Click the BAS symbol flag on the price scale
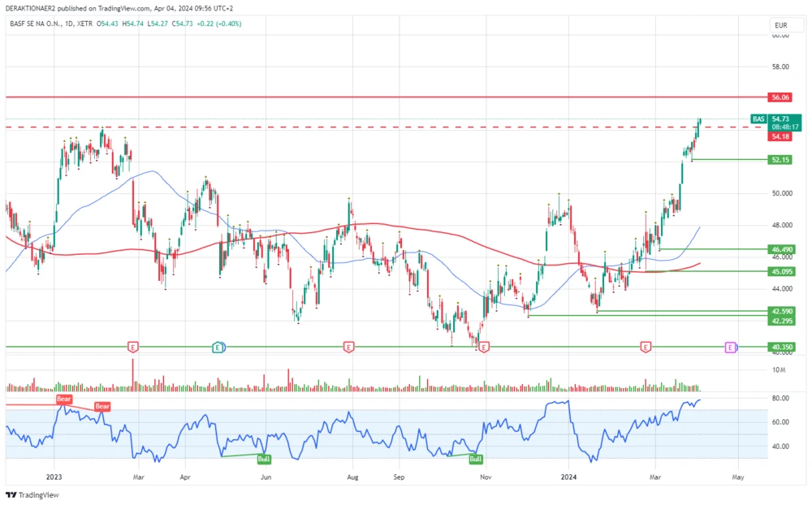812x505 pixels. (x=758, y=119)
